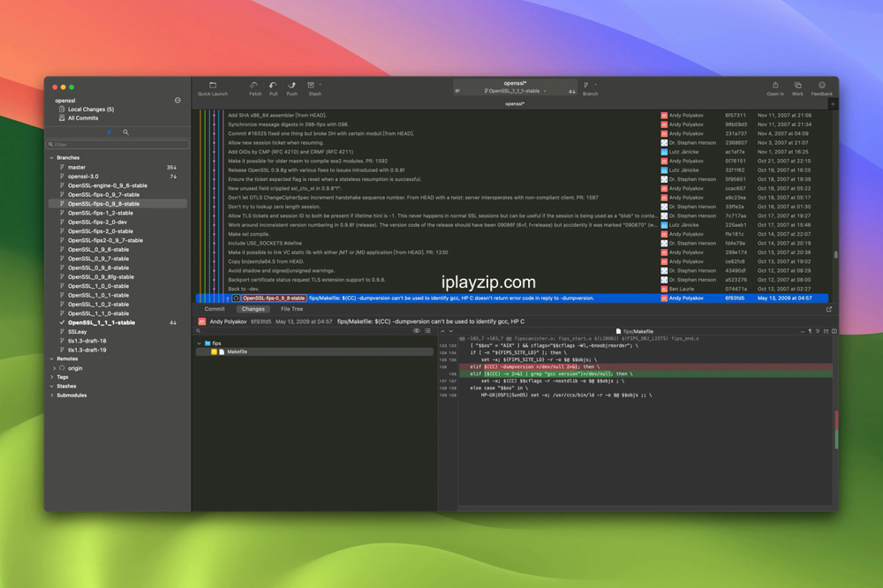Click commit list vertical scrollbar
This screenshot has height=588, width=883.
point(835,254)
